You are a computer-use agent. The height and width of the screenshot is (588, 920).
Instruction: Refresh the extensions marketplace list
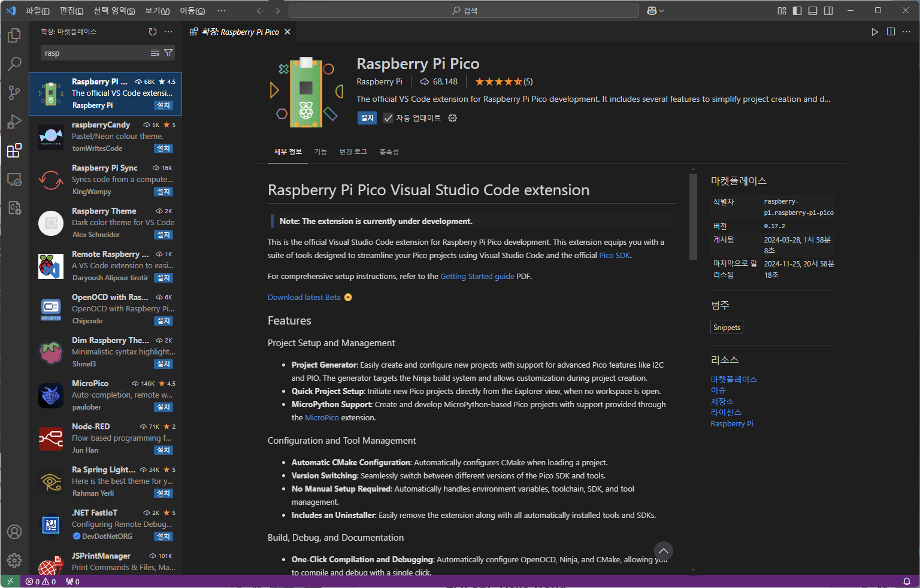point(153,32)
